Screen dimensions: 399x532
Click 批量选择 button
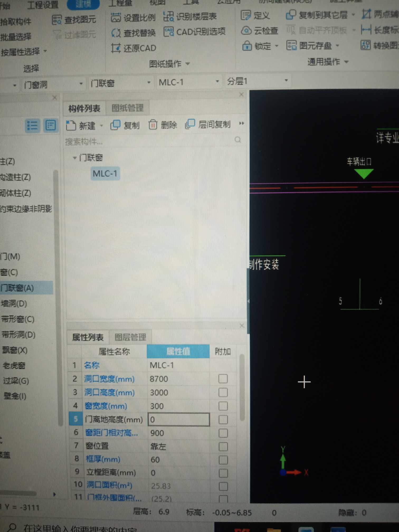coord(16,37)
